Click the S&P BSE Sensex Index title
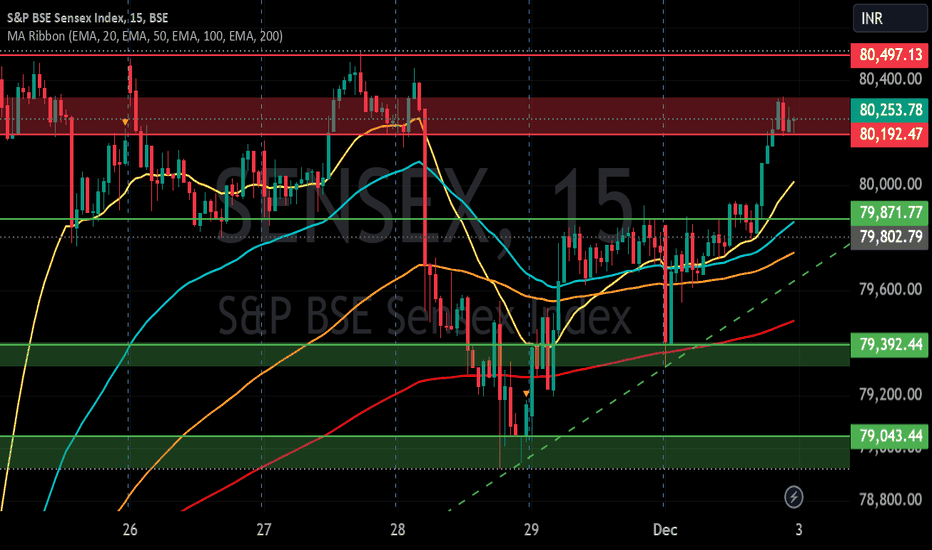The image size is (932, 550). [x=87, y=18]
